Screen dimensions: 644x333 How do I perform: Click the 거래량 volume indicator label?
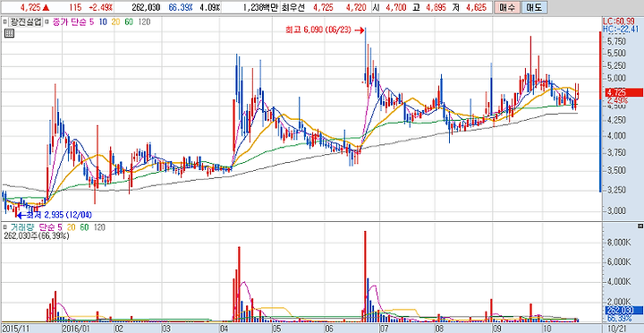tap(22, 227)
